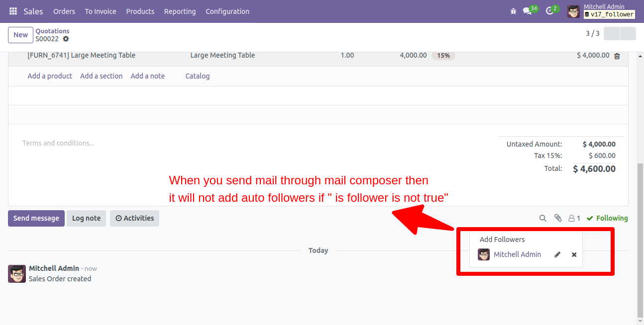Screen dimensions: 644x325
Task: Open the bug debug tool icon
Action: (513, 11)
